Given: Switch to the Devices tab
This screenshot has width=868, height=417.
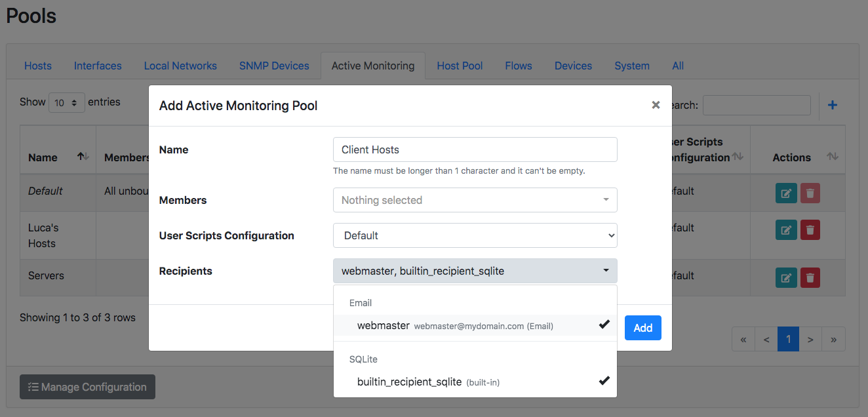Looking at the screenshot, I should (573, 66).
